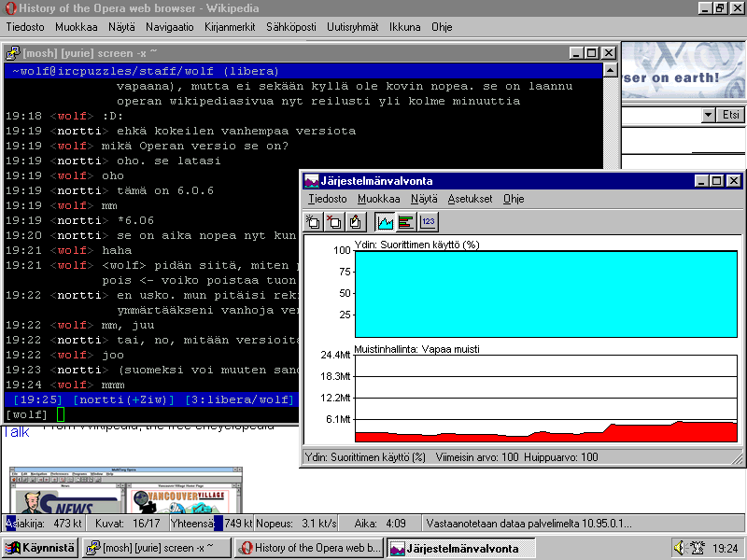Click the volume speaker tray icon
747x560 pixels.
[x=680, y=548]
